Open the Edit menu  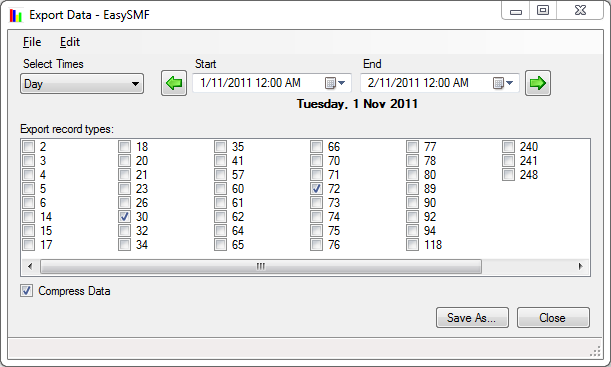tap(70, 42)
